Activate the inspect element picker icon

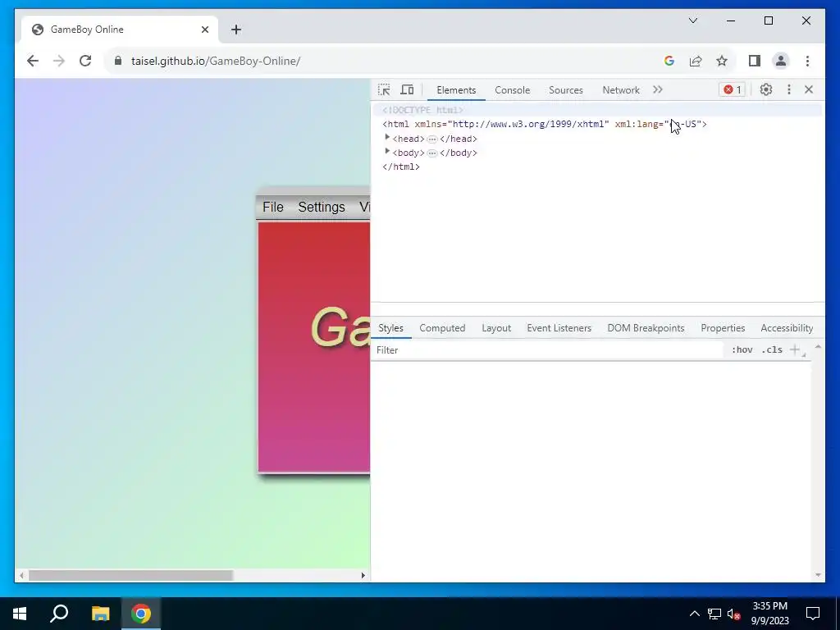point(384,89)
